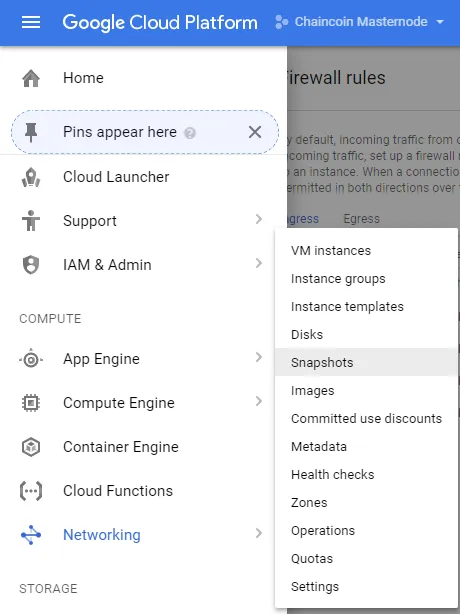
Task: Click the App Engine target icon
Action: tap(31, 359)
